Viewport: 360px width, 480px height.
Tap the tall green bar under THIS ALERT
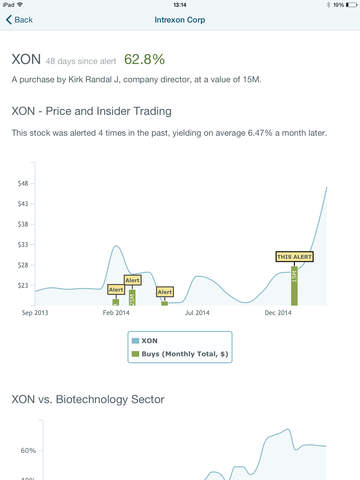point(294,286)
